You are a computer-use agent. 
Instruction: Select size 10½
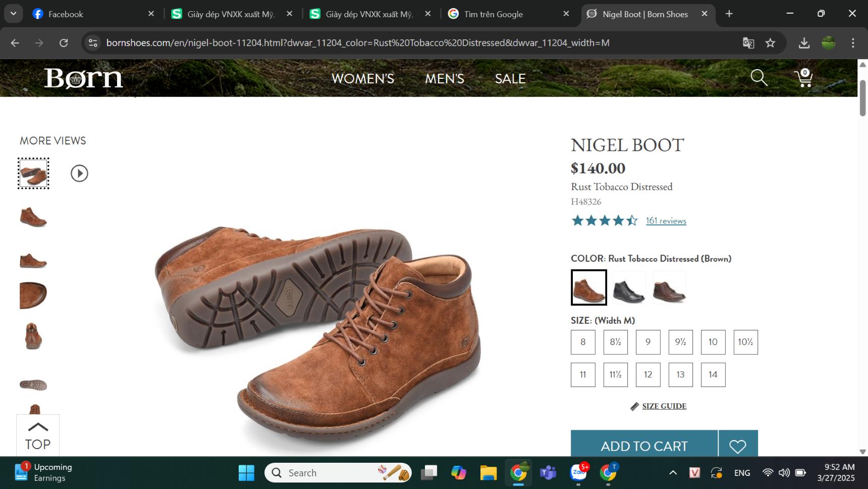[x=746, y=342]
